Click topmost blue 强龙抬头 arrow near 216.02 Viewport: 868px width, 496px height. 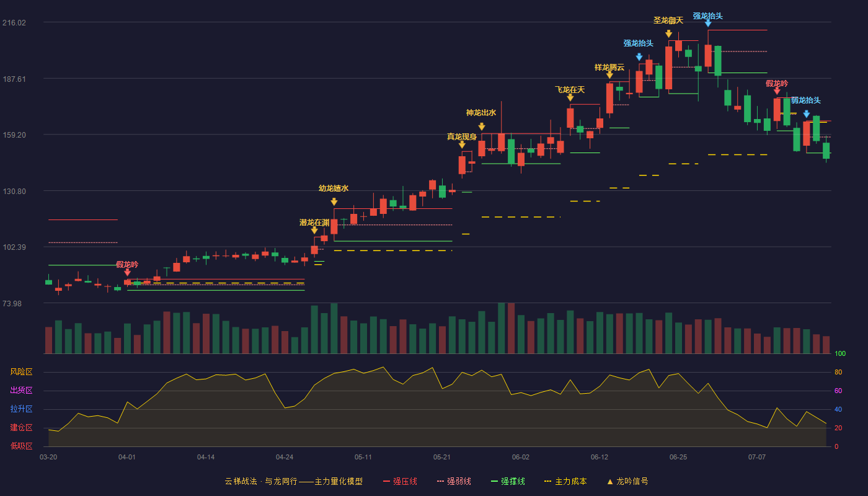click(x=708, y=24)
